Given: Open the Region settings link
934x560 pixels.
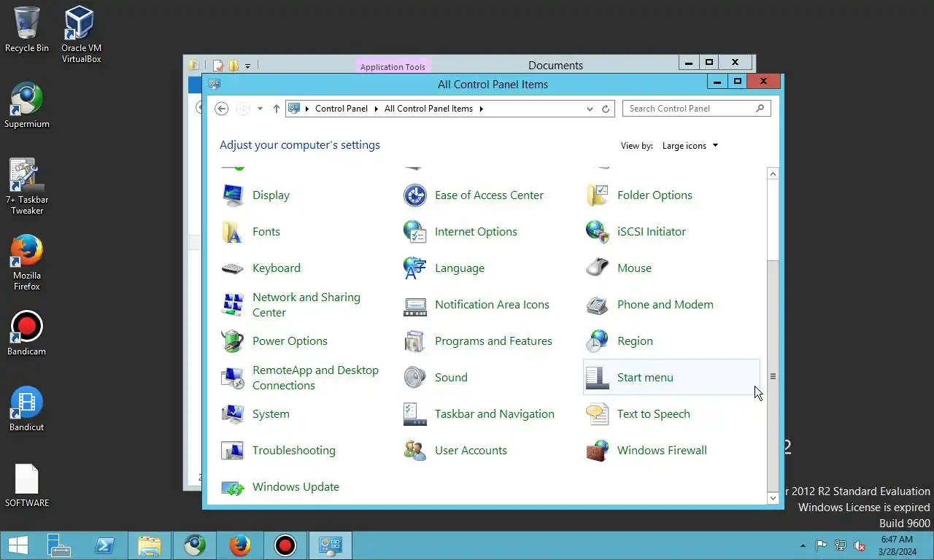Looking at the screenshot, I should (x=635, y=341).
